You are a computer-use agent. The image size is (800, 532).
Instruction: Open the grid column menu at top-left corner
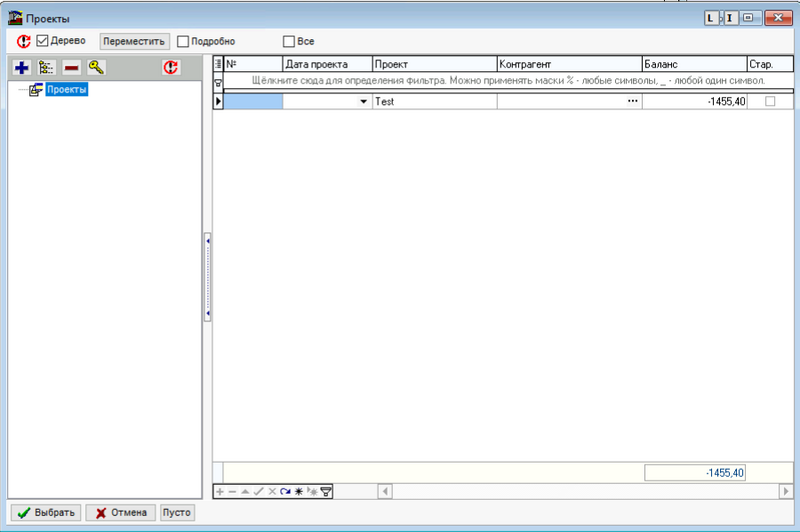coord(219,64)
